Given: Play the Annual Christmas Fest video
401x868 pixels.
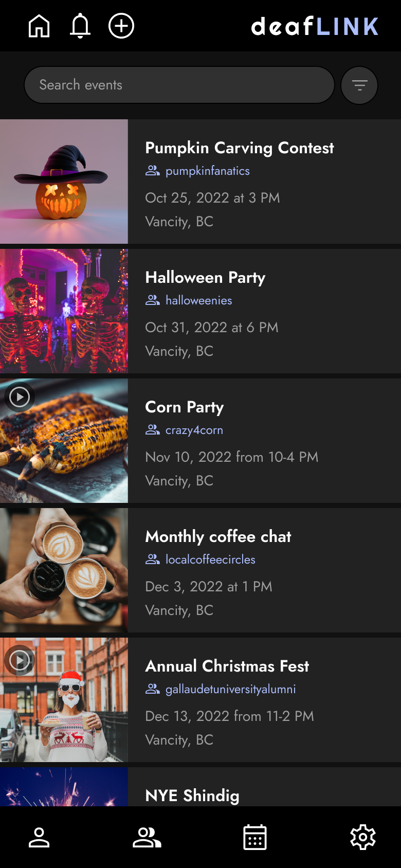Looking at the screenshot, I should (20, 660).
